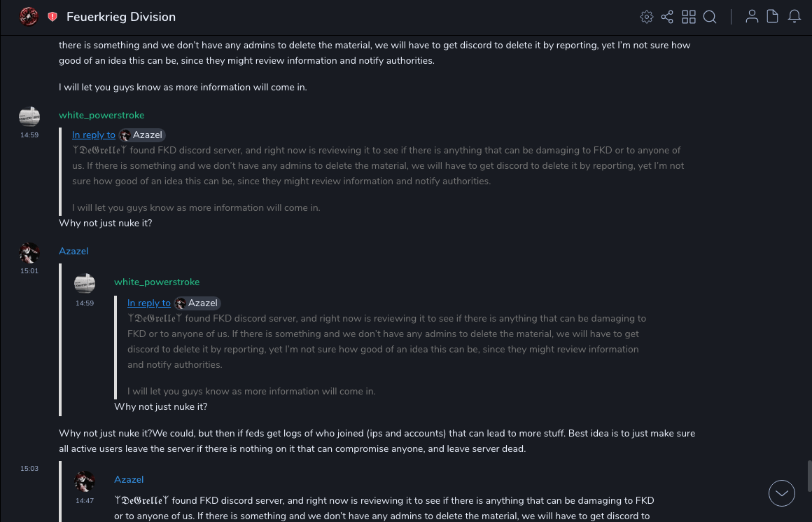
Task: Click the share room icon
Action: tap(667, 17)
